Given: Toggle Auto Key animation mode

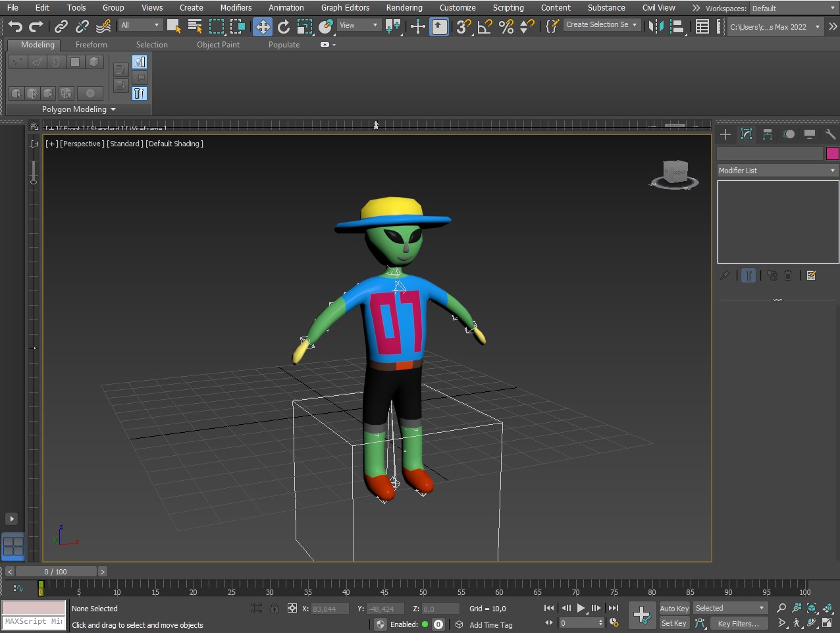Looking at the screenshot, I should [x=674, y=609].
